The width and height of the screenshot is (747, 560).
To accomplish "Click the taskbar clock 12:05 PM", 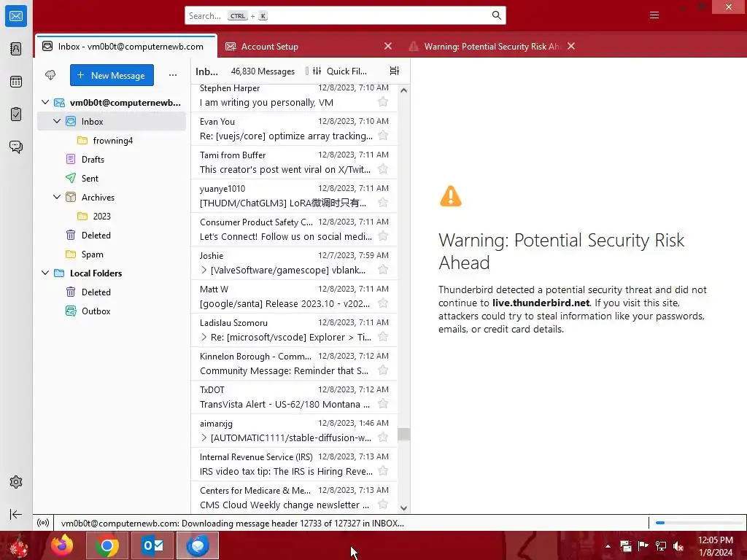I will coord(715,546).
